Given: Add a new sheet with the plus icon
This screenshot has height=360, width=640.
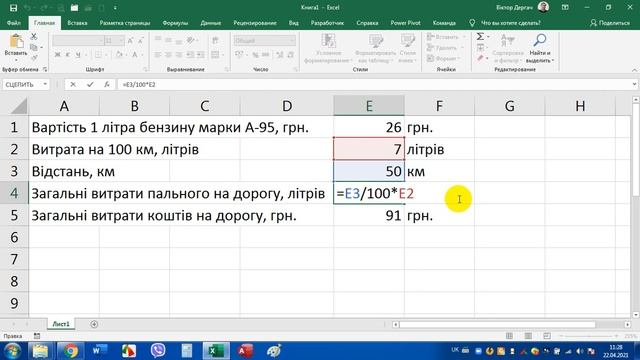Looking at the screenshot, I should pyautogui.click(x=94, y=324).
